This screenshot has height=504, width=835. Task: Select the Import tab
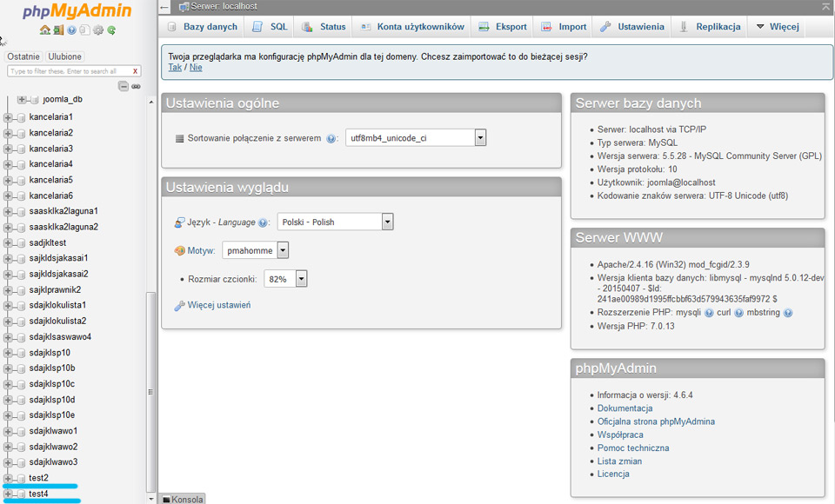click(x=564, y=27)
